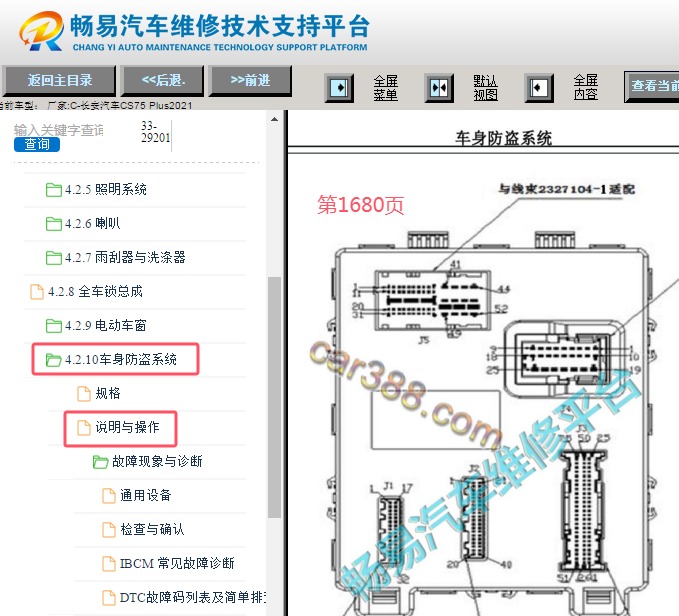Open 4.2.7 雨刮器与洗涤器 tree entry

125,258
